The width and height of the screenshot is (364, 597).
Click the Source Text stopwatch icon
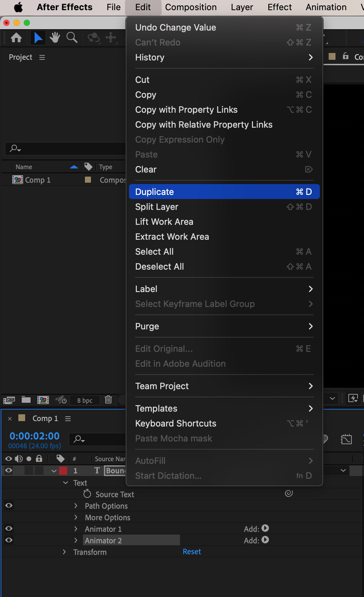[x=87, y=494]
